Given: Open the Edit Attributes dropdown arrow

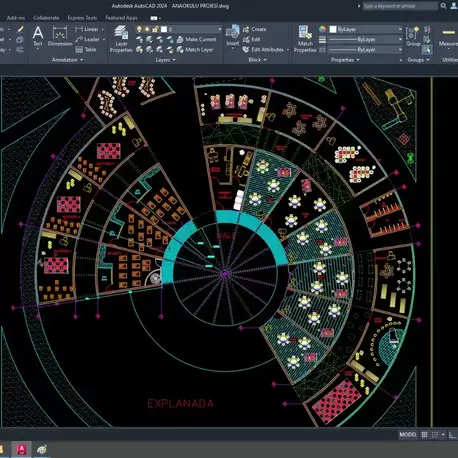Looking at the screenshot, I should click(288, 50).
